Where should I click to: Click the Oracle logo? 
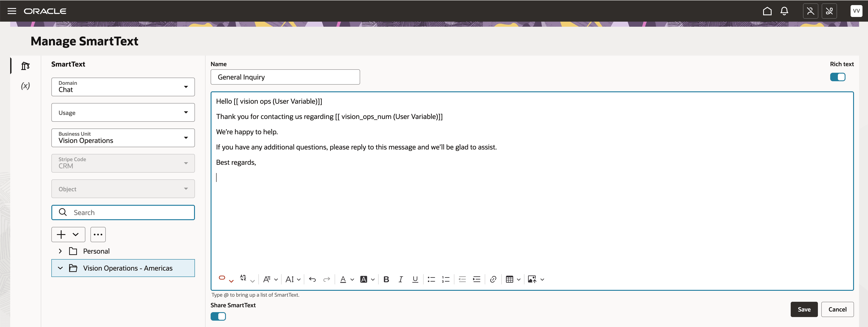(45, 11)
